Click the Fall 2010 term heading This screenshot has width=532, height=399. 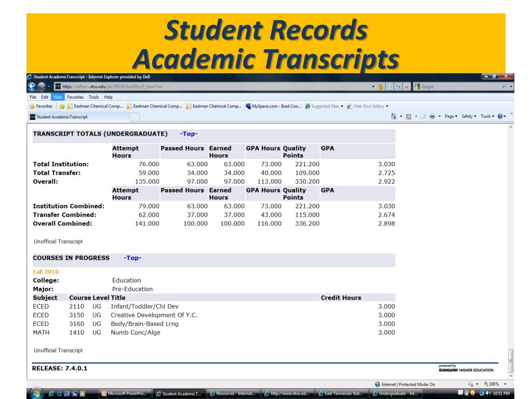46,272
